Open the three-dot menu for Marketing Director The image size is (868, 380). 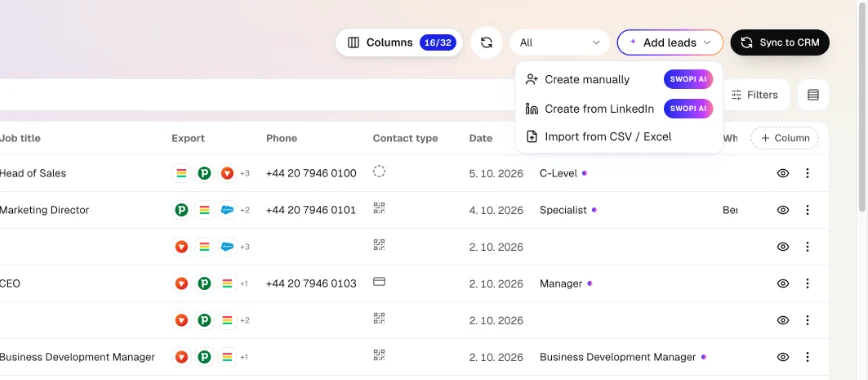(x=807, y=210)
